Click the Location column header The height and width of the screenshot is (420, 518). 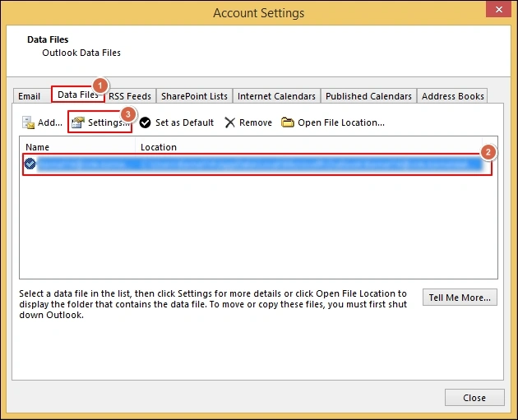click(x=308, y=147)
